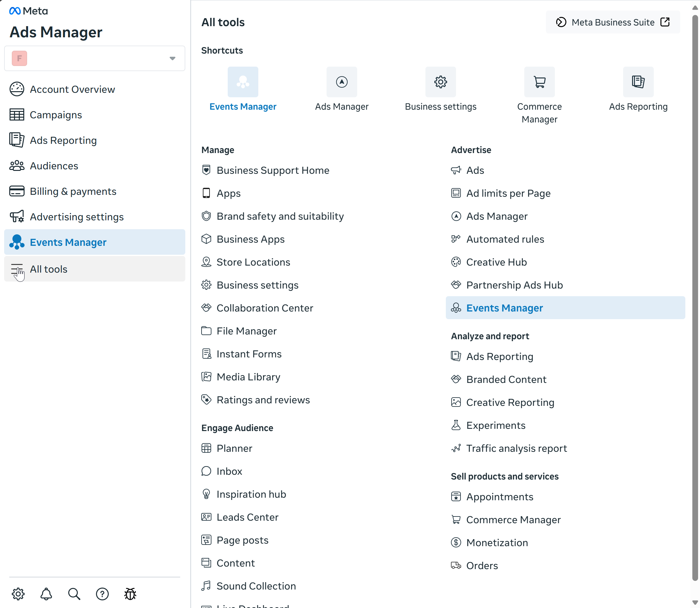Click the Ads Manager shortcut compass icon
The width and height of the screenshot is (700, 608).
coord(341,82)
